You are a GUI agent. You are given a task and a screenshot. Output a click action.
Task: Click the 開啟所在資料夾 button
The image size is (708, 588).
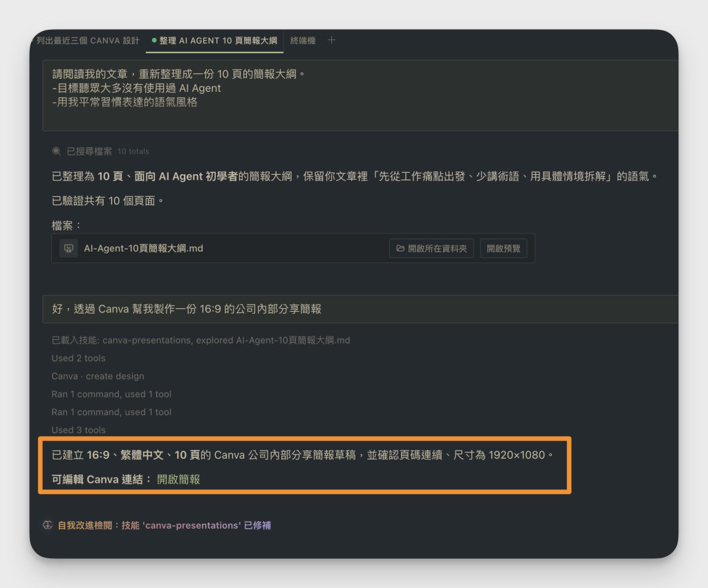coord(431,248)
